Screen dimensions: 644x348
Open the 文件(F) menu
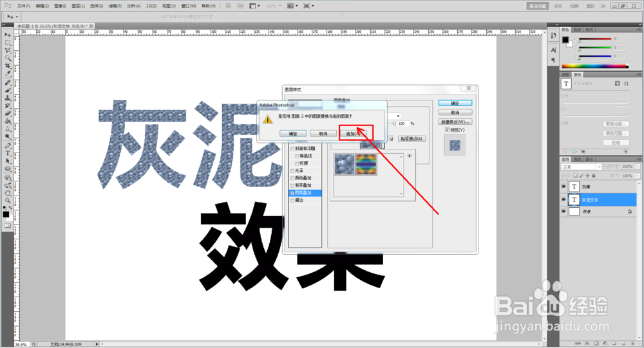pos(24,6)
